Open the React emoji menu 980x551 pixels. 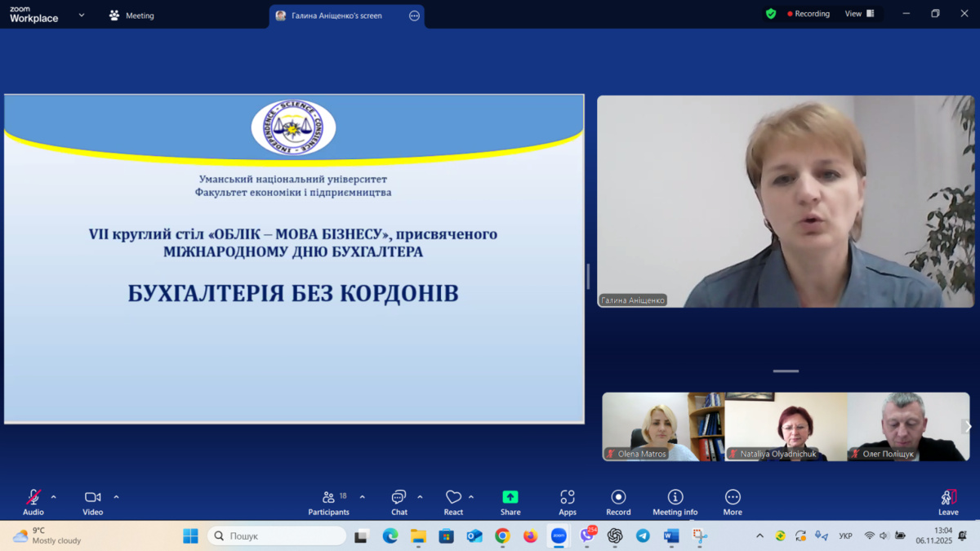(x=453, y=502)
